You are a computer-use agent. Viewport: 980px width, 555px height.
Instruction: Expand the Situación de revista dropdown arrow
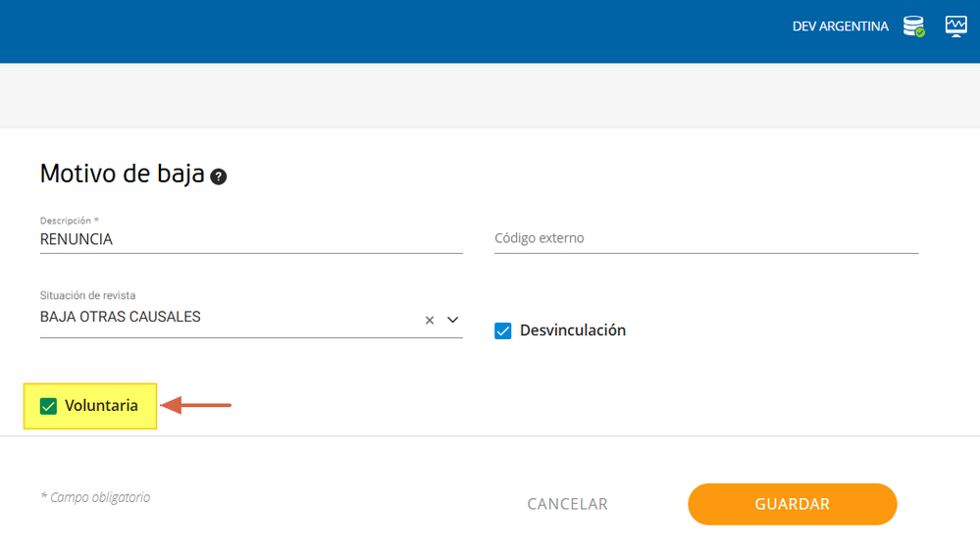(453, 320)
